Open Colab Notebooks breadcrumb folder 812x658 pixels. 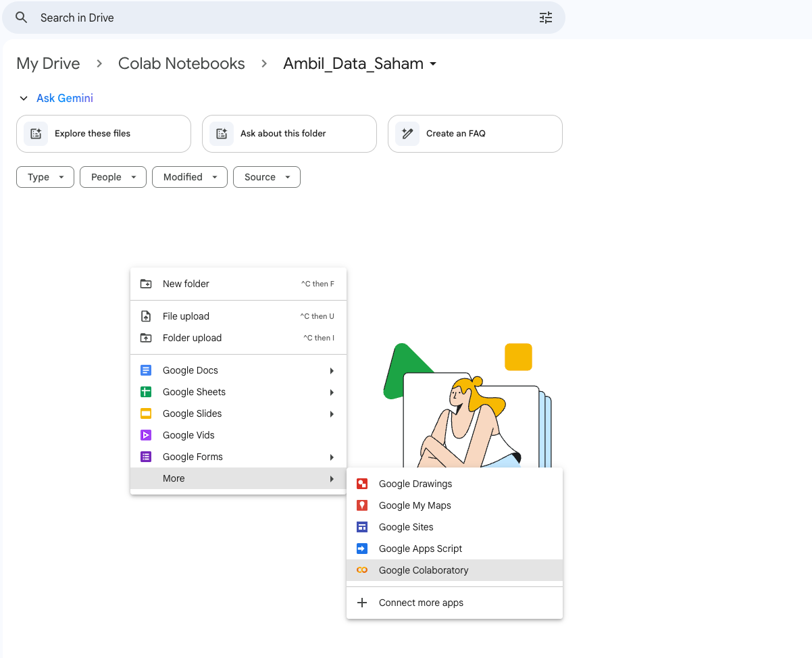[182, 64]
